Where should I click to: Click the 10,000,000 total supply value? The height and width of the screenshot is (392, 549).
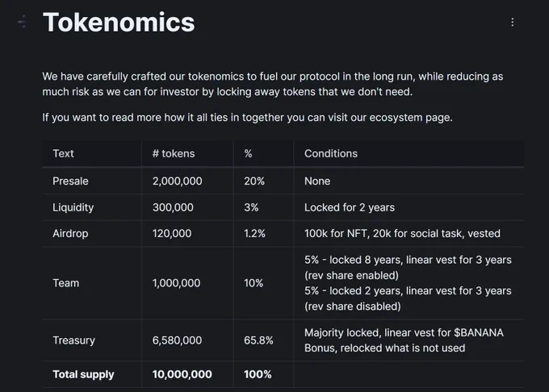click(x=182, y=374)
